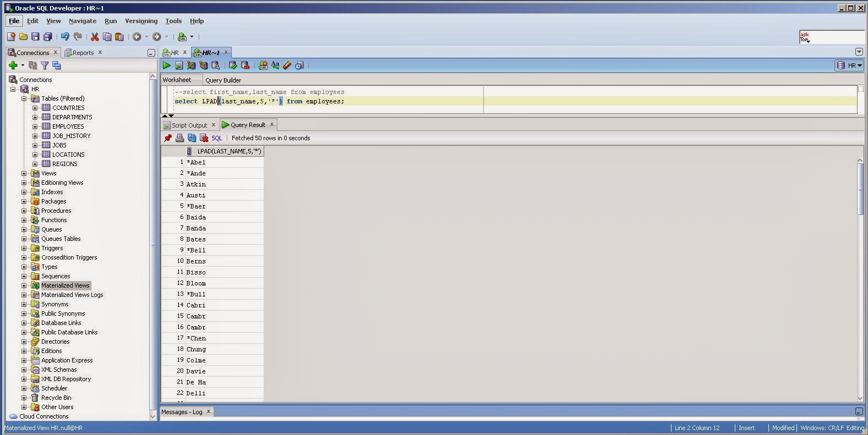Print the query result grid
Viewport: 868px width, 435px height.
click(180, 138)
